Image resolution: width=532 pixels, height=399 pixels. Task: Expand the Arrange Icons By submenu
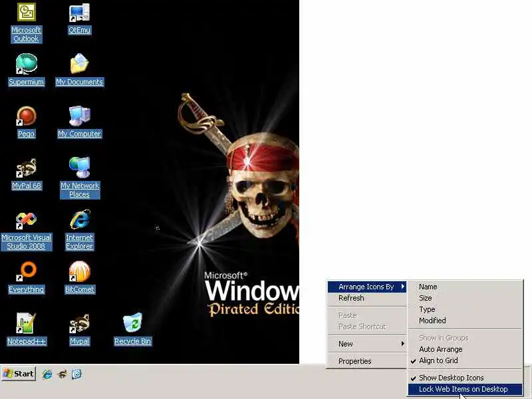coord(367,287)
